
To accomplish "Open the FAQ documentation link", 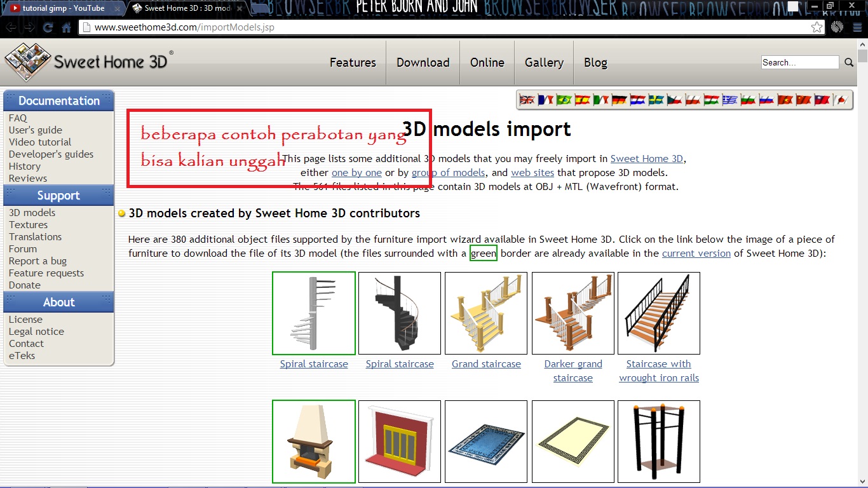I will coord(18,118).
